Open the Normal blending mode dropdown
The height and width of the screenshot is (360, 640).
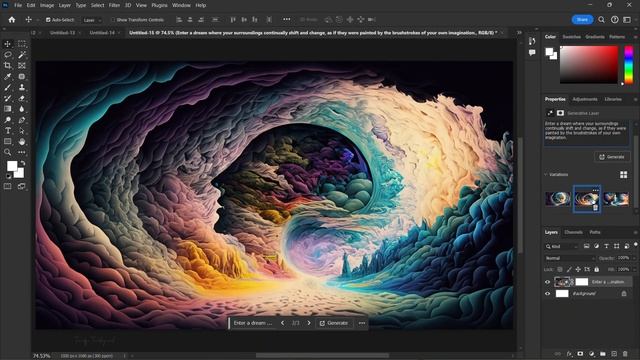(x=570, y=258)
